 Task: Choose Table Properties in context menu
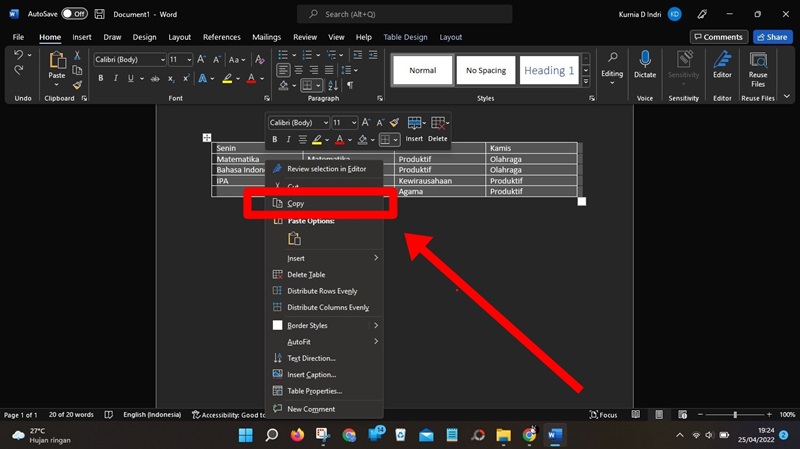[x=325, y=391]
